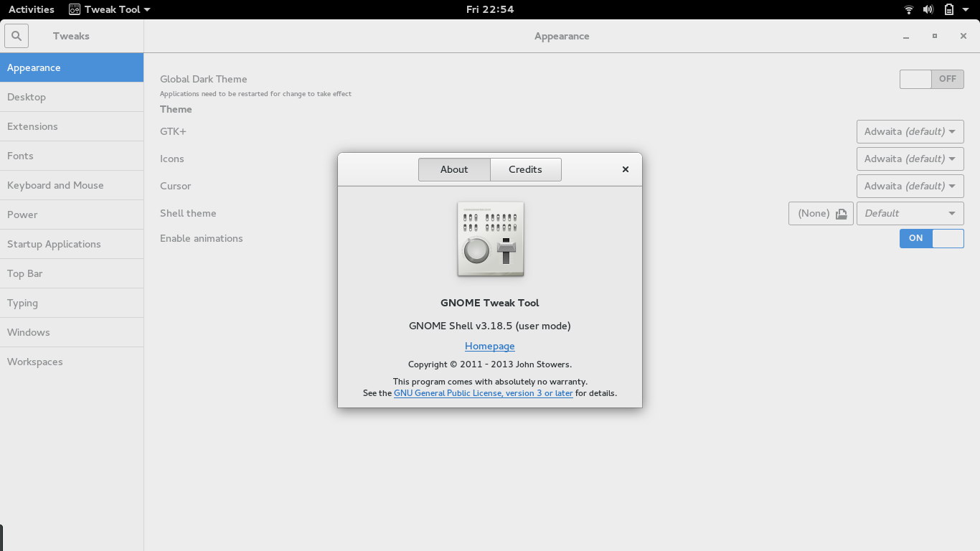Click the file chooser icon beside (None)
The image size is (980, 551).
(842, 213)
